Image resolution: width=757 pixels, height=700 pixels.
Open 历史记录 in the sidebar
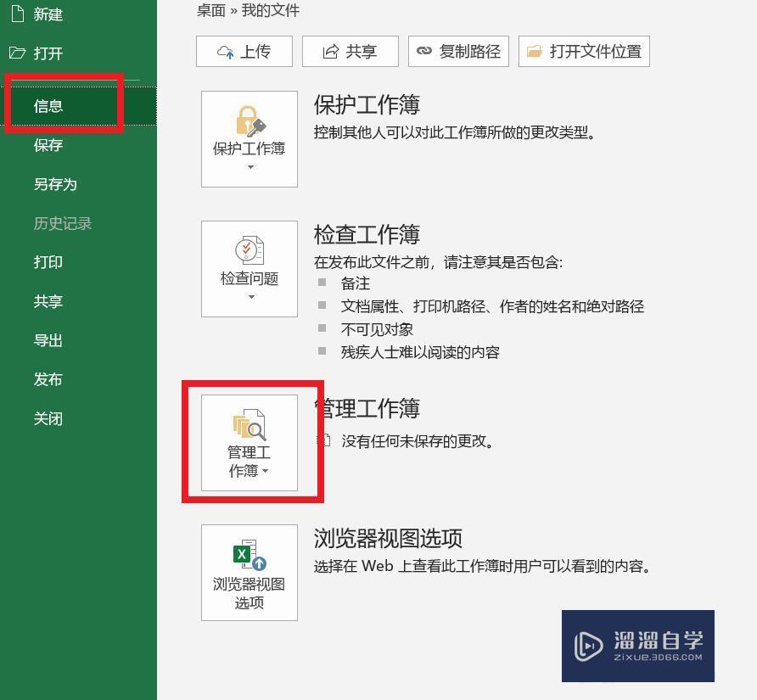tap(63, 223)
